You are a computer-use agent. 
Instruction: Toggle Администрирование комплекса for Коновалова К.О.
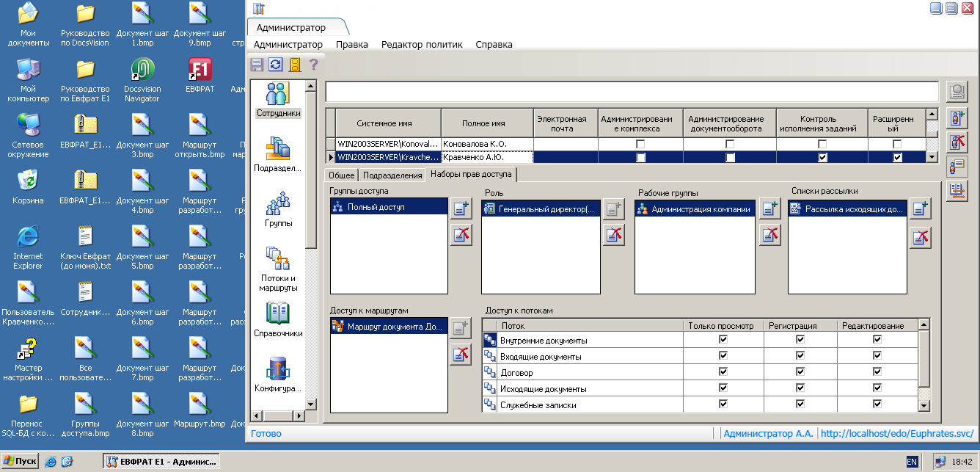tap(641, 144)
